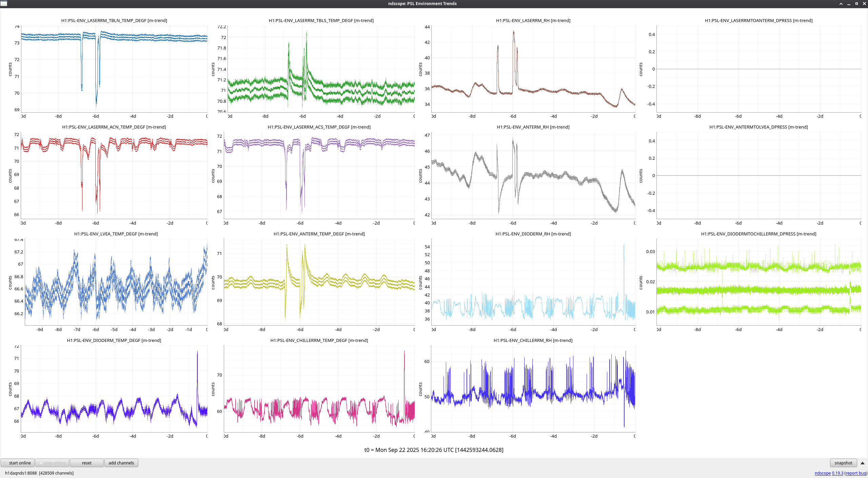Take a plot snapshot
868x478 pixels.
(x=843, y=463)
